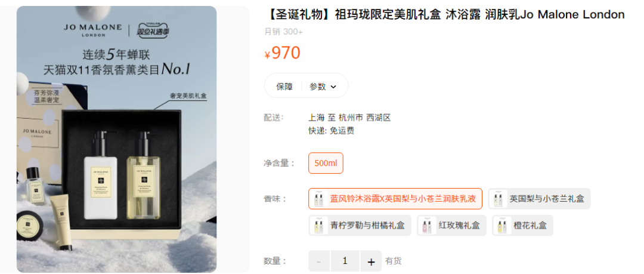Viewport: 644px width, 274px height.
Task: Select the 英国梨与小苍兰礼盒 scent option
Action: tap(540, 199)
